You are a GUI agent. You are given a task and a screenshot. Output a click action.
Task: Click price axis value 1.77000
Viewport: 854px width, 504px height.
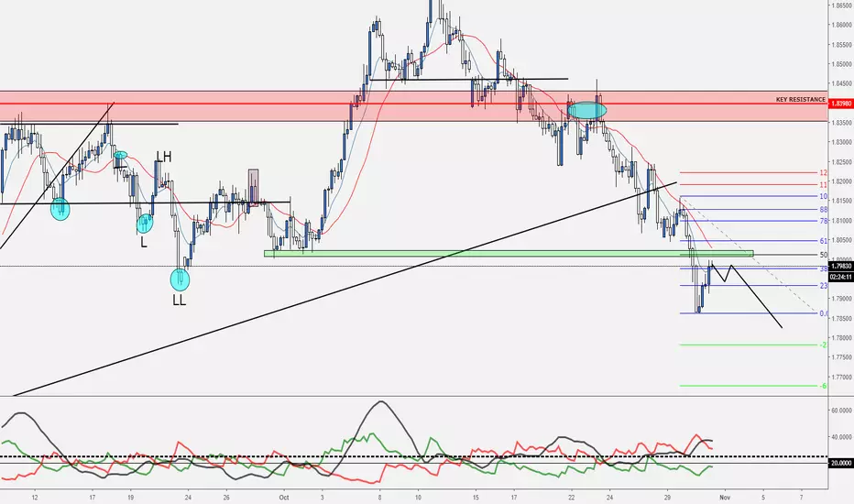842,377
